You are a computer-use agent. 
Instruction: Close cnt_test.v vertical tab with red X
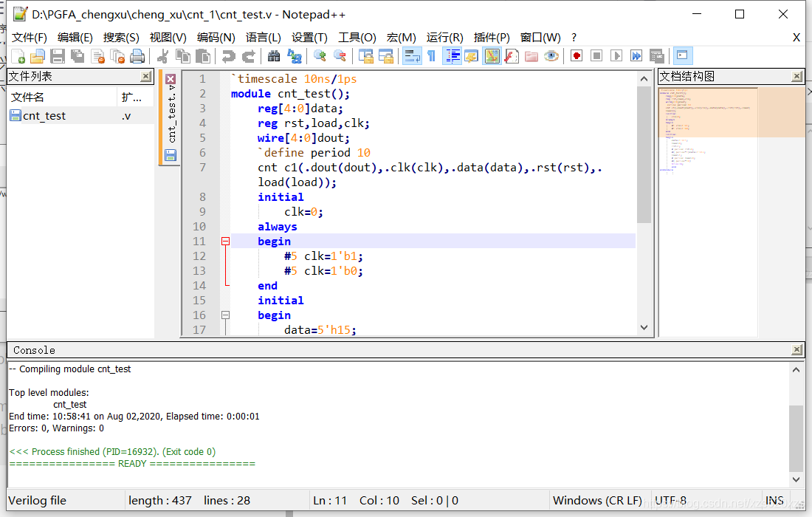pyautogui.click(x=171, y=79)
